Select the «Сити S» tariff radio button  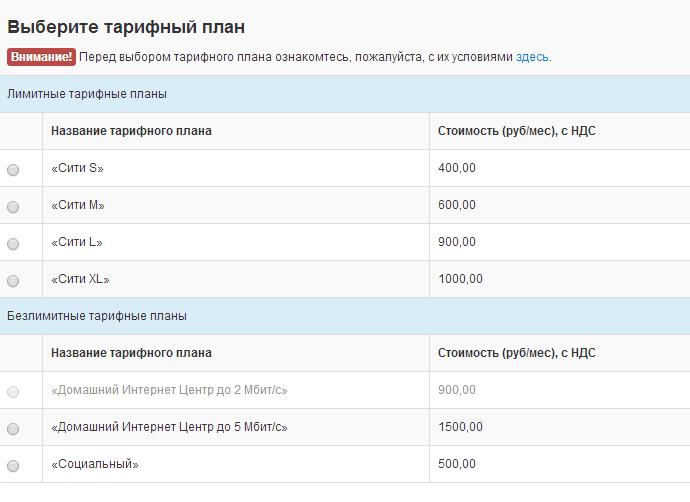pos(13,170)
